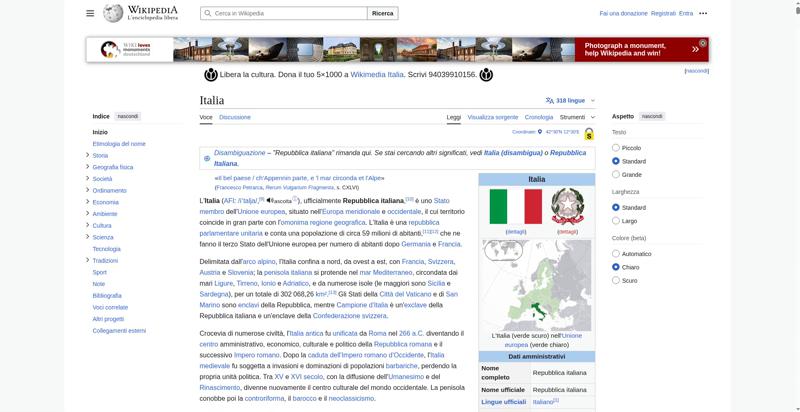The image size is (800, 412).
Task: Click the yellow semi-protection padlock icon
Action: 589,134
